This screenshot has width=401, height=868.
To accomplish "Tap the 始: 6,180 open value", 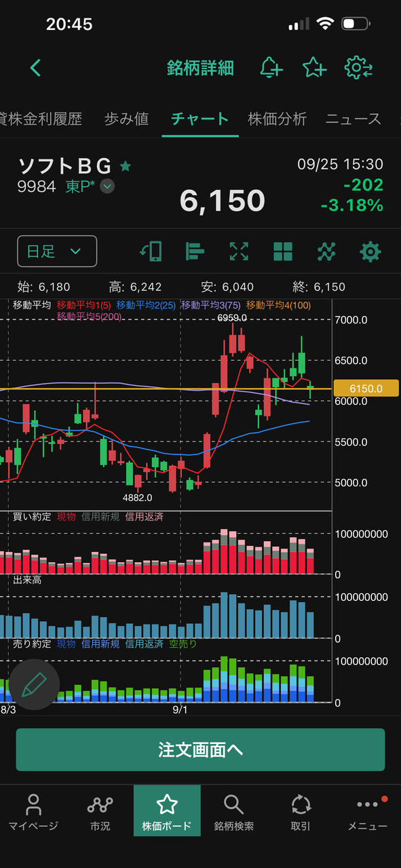I will (x=43, y=287).
